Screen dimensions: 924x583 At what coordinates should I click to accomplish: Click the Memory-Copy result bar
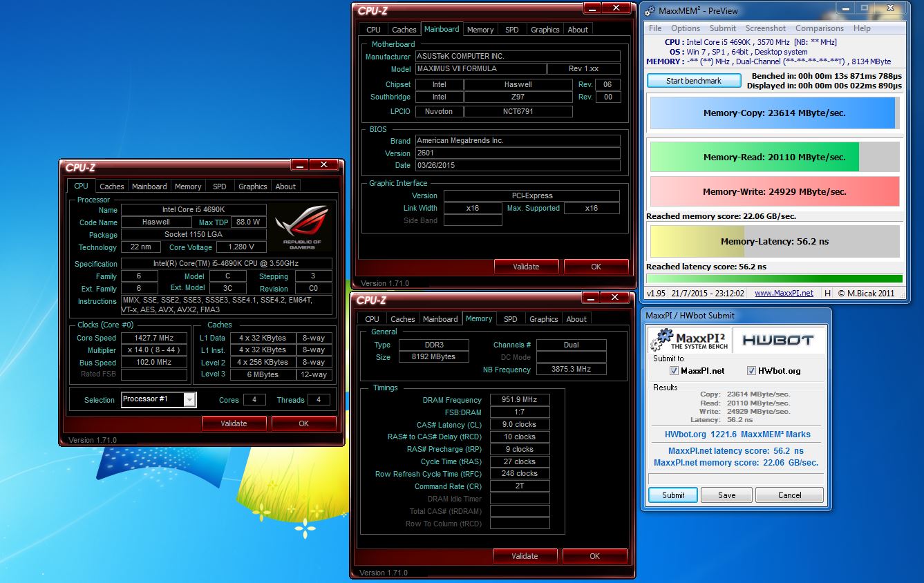click(x=775, y=113)
